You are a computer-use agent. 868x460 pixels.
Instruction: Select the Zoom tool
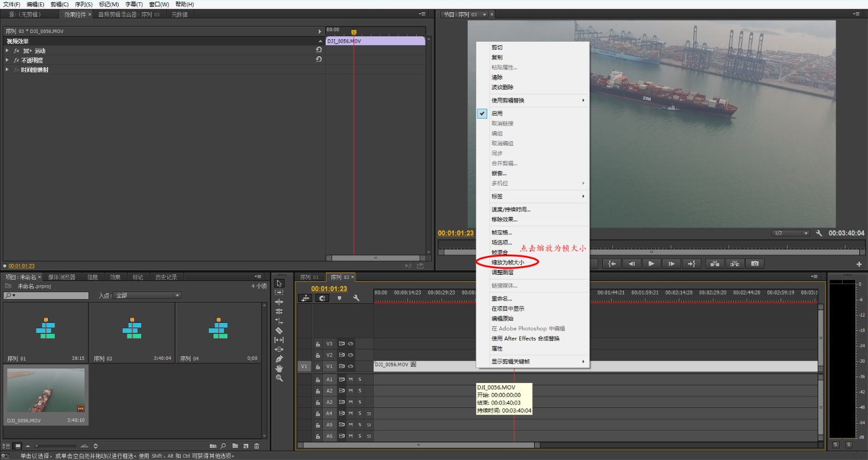(x=279, y=378)
